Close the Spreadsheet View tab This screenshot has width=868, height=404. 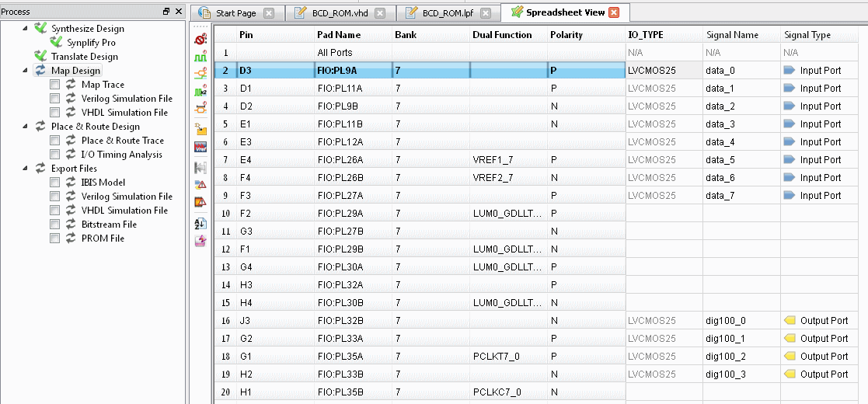pos(614,12)
